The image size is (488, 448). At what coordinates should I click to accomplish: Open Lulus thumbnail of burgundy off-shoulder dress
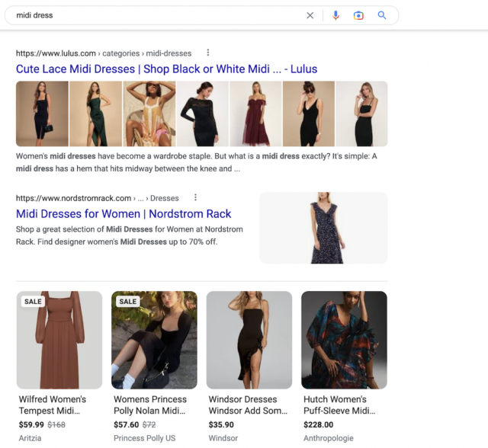click(255, 114)
